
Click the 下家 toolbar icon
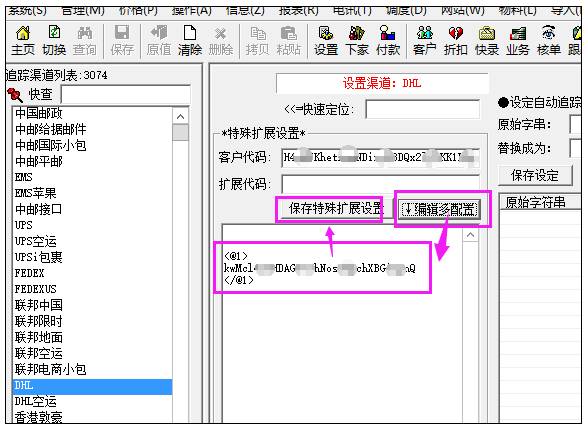pyautogui.click(x=357, y=33)
